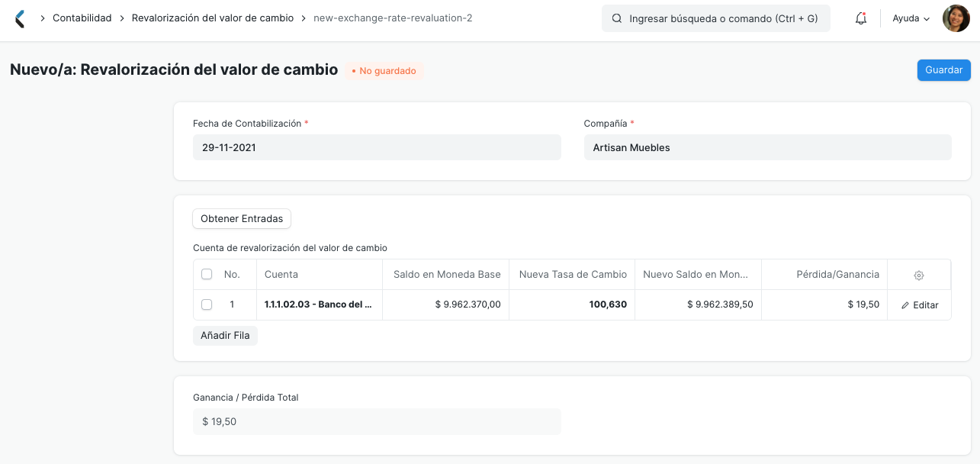Click the search magnifier icon
This screenshot has width=980, height=464.
pos(617,18)
